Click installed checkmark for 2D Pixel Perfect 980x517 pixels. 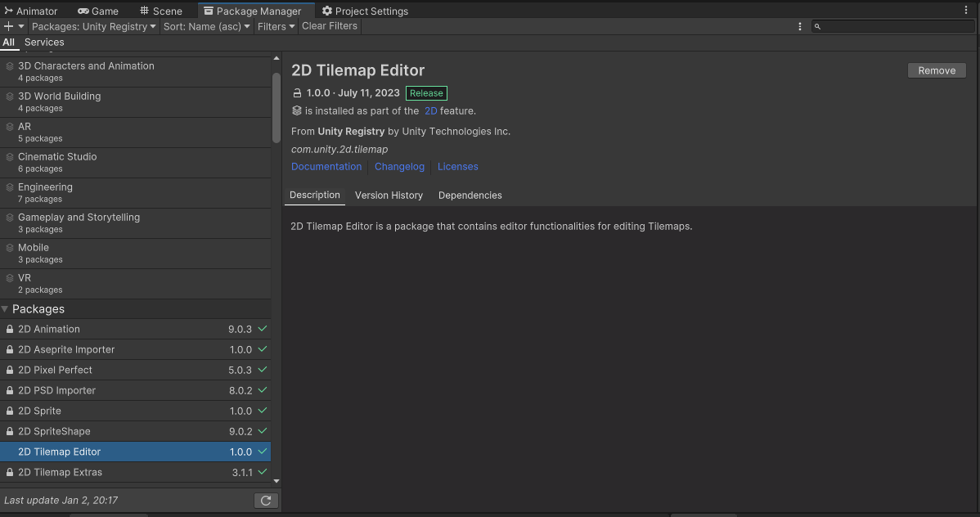[x=263, y=370]
